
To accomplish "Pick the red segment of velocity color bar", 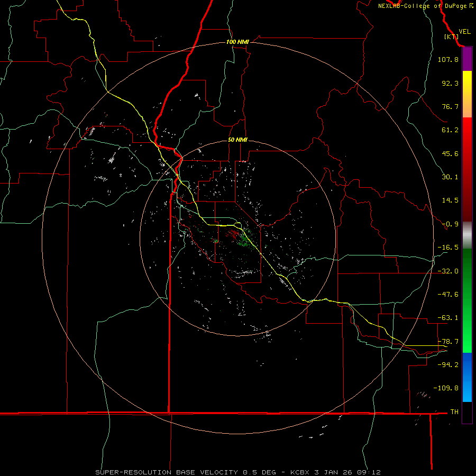I will (x=467, y=169).
